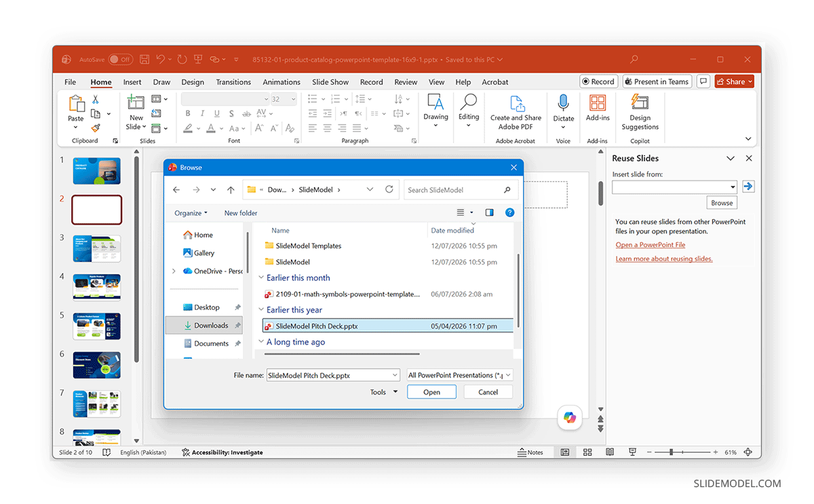Click the zoom out minus button
The height and width of the screenshot is (504, 814).
[651, 452]
